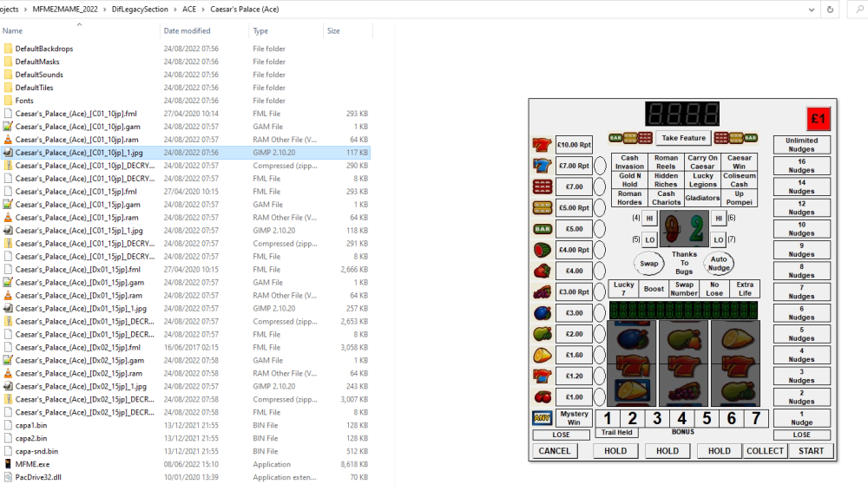Click the capa2.bin file icon
Viewport: 868px width, 491px height.
[x=8, y=438]
